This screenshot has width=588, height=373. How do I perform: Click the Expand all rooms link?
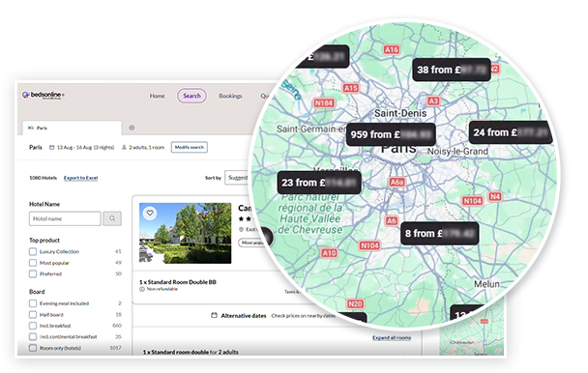pos(392,338)
